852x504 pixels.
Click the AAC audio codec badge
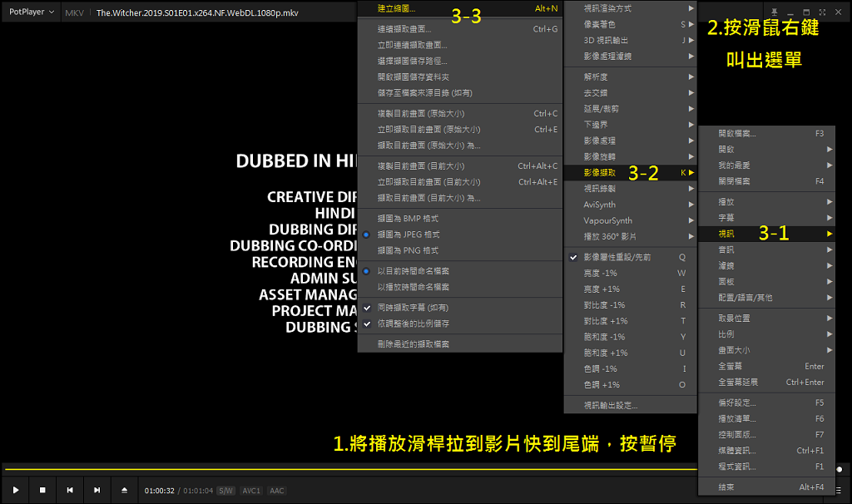tap(276, 491)
